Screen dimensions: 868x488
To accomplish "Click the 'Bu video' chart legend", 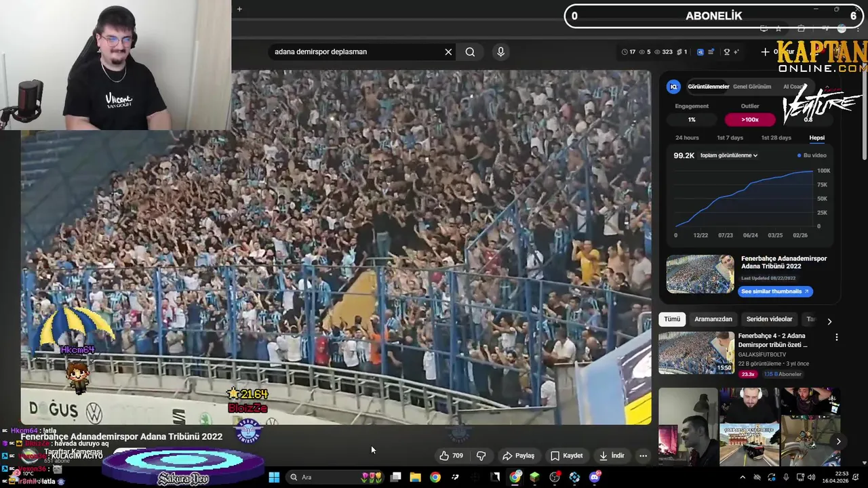I will [812, 155].
